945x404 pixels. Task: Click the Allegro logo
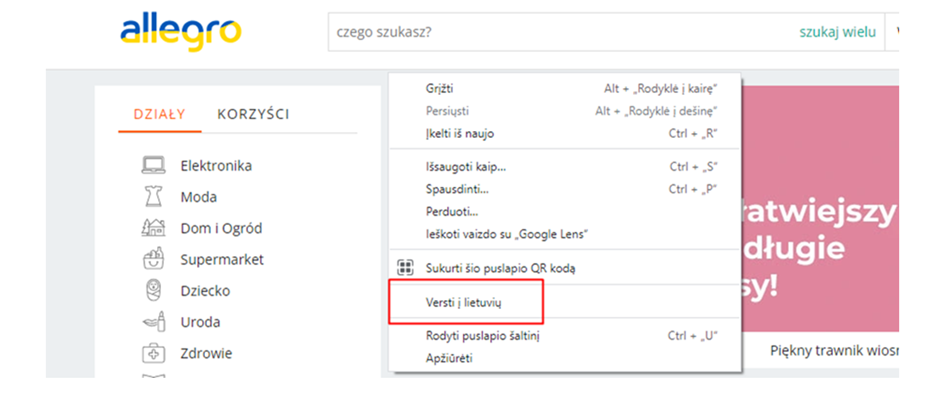(x=181, y=30)
